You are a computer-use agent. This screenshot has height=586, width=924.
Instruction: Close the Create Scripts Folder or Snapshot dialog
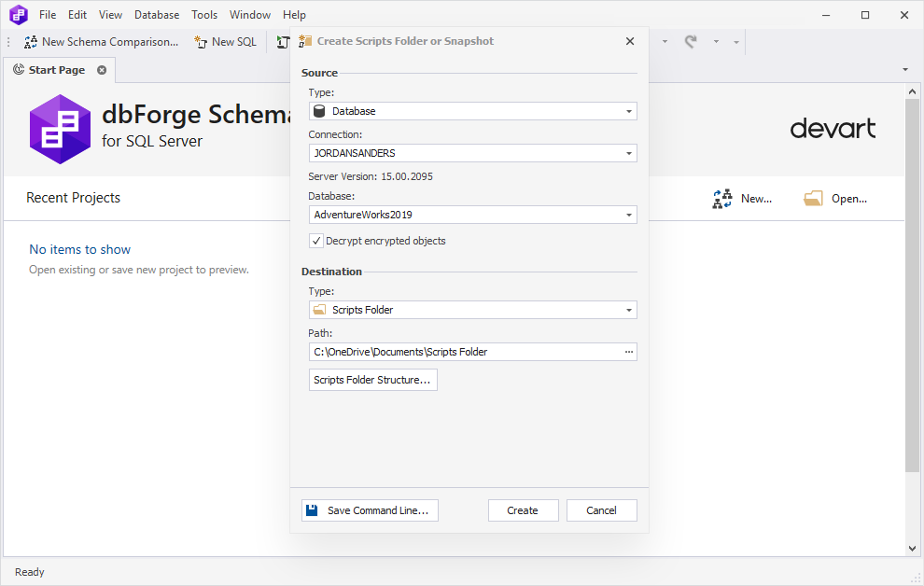pyautogui.click(x=630, y=41)
